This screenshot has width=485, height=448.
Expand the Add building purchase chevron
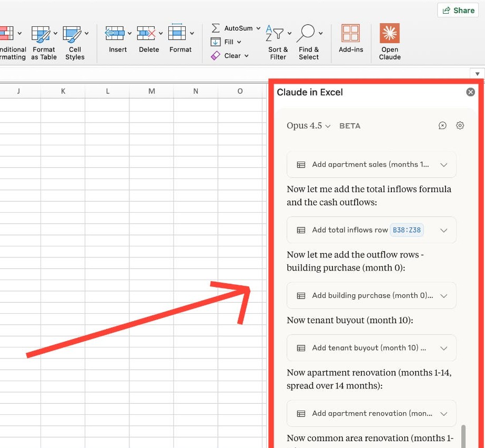[444, 296]
